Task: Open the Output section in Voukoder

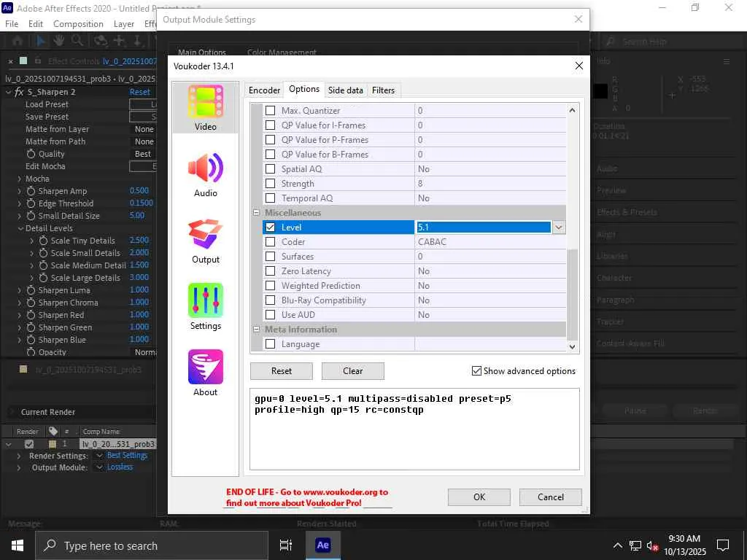Action: (x=205, y=241)
